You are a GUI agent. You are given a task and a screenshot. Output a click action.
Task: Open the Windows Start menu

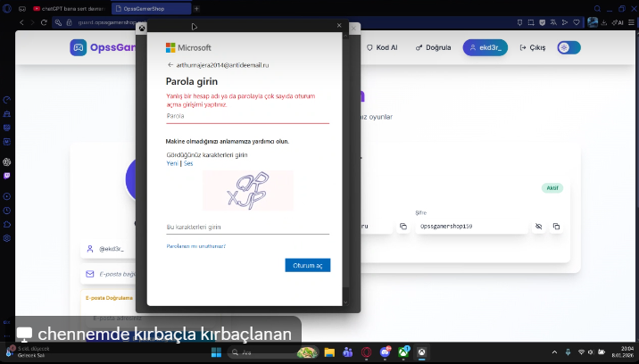click(x=216, y=352)
